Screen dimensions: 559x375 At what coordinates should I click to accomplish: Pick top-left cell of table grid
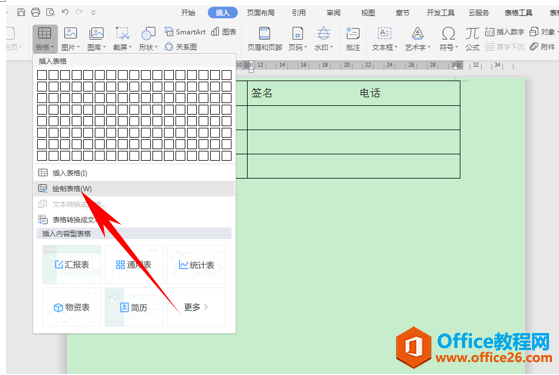[x=42, y=75]
